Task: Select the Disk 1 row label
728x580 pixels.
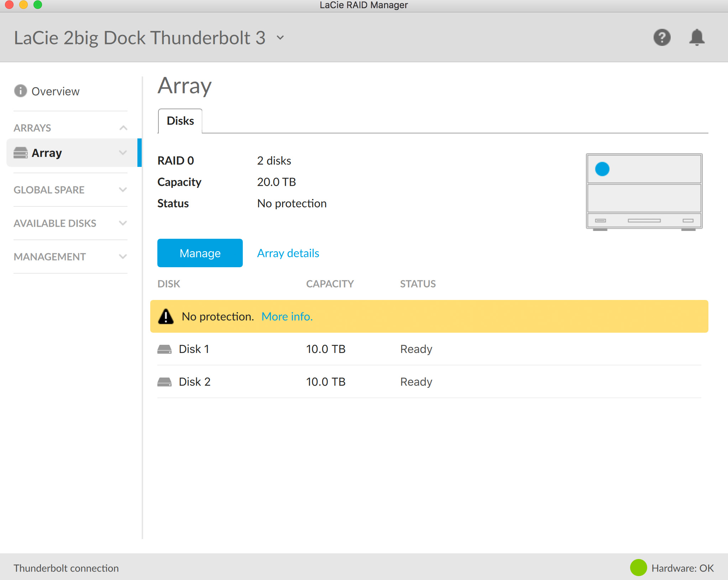Action: pyautogui.click(x=194, y=349)
